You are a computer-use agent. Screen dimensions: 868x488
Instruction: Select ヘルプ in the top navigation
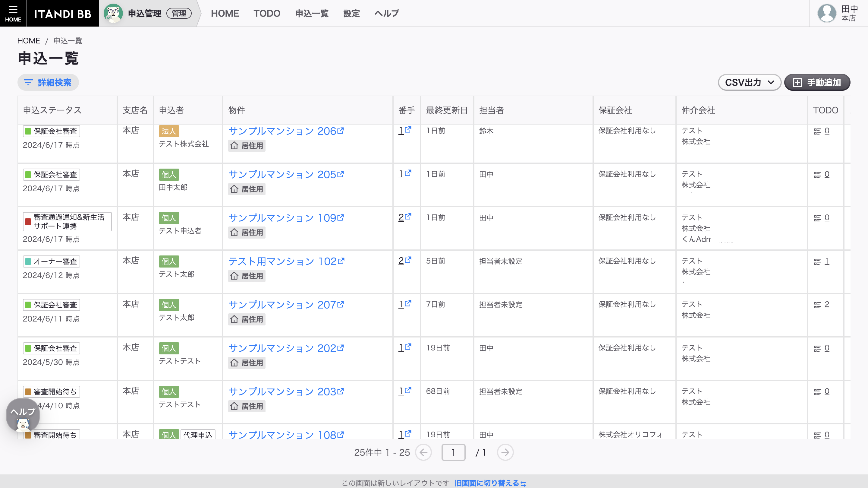pyautogui.click(x=387, y=14)
